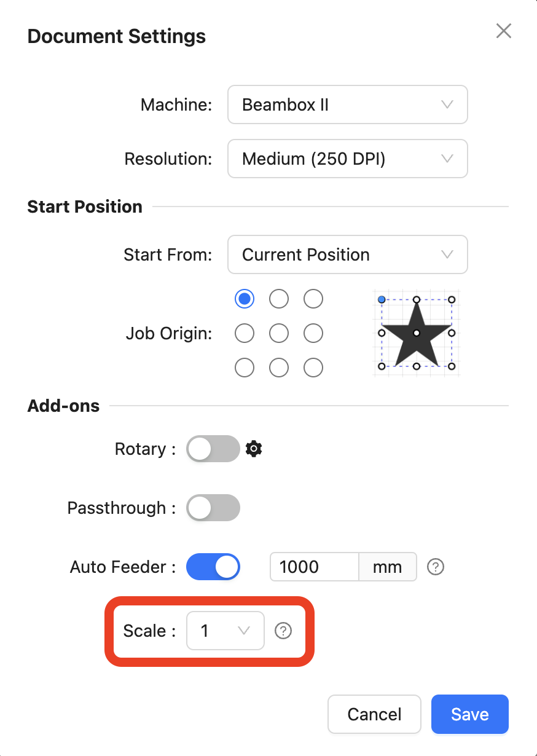The image size is (537, 756).
Task: Choose the bottom-right Job Origin radio button
Action: [313, 368]
